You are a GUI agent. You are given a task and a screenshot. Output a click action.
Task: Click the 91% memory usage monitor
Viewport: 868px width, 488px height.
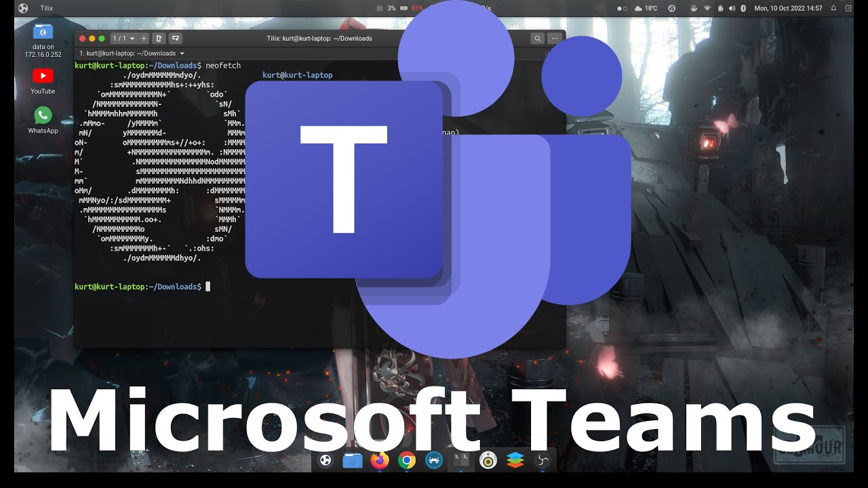412,8
